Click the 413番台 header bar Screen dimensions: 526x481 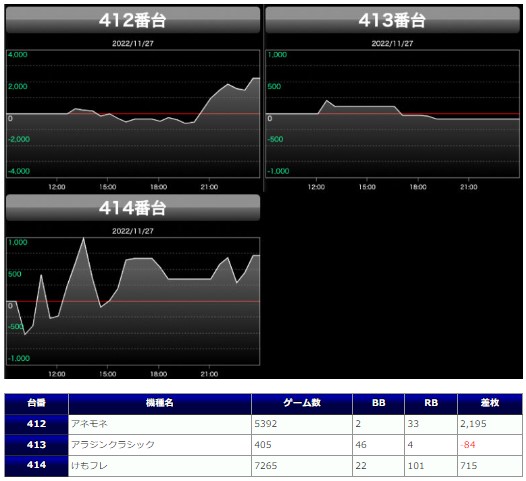[392, 20]
